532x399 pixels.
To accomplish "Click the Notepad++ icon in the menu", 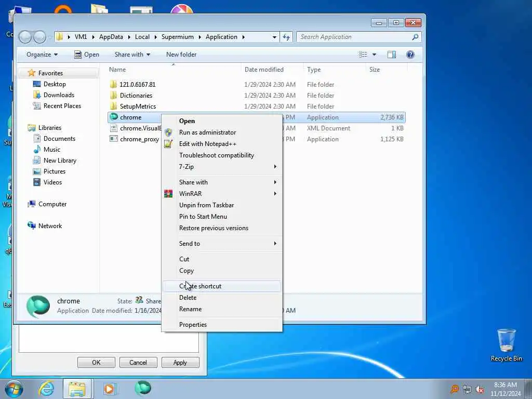I will coord(168,144).
